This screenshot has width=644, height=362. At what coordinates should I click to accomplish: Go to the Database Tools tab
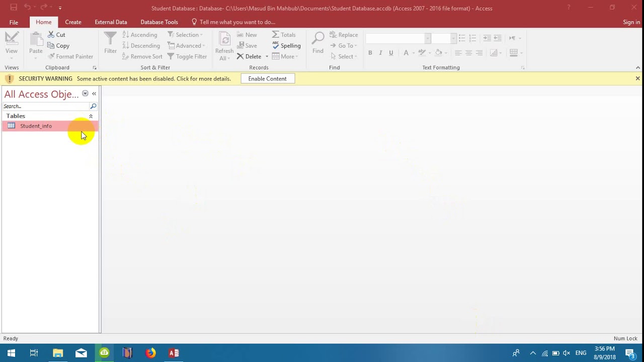[159, 22]
